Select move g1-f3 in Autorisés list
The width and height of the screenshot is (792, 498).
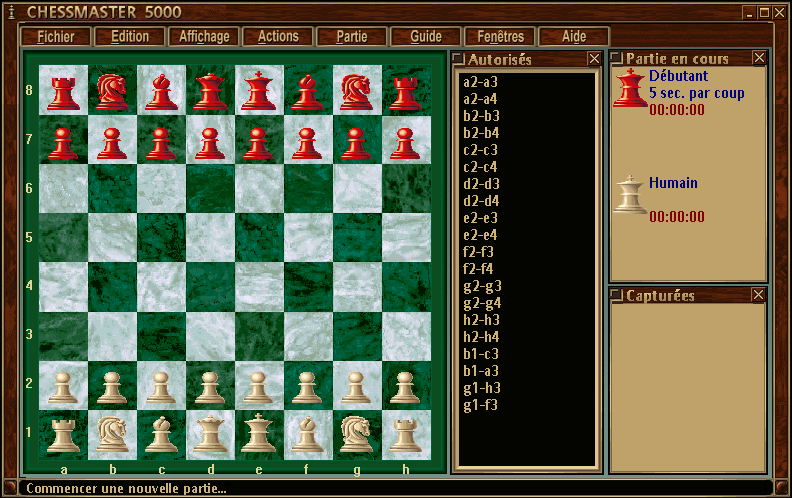(480, 405)
